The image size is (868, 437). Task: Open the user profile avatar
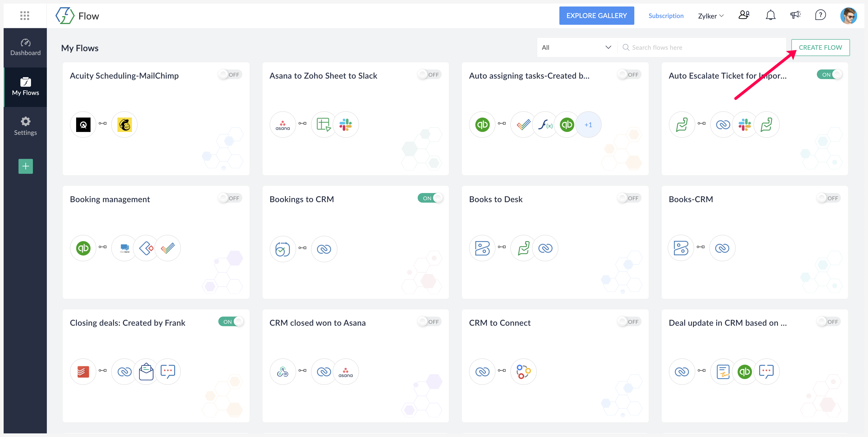point(848,16)
